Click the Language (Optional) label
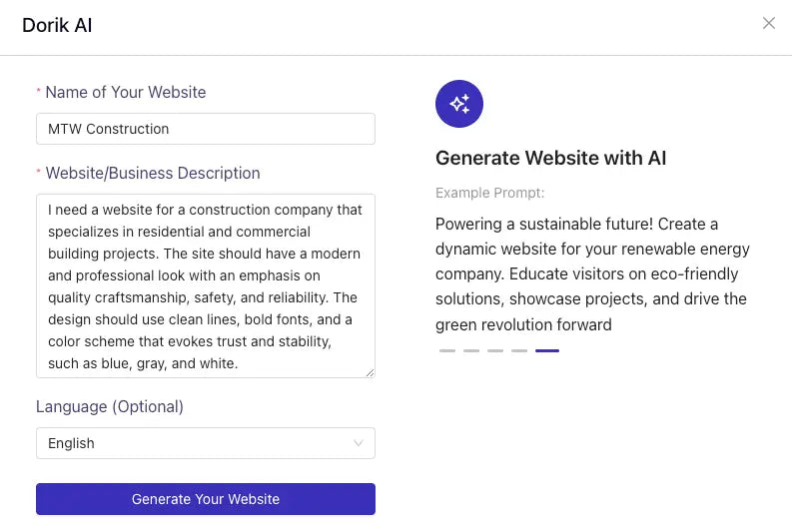The height and width of the screenshot is (532, 792). pos(110,406)
